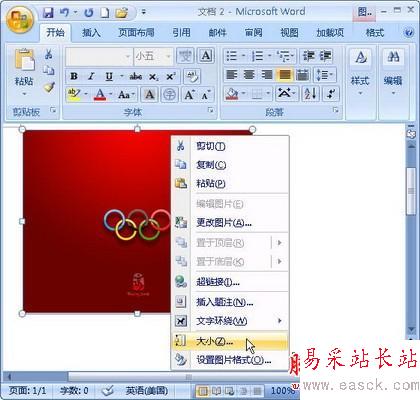Toggle italic formatting
This screenshot has width=420, height=400.
click(x=91, y=77)
